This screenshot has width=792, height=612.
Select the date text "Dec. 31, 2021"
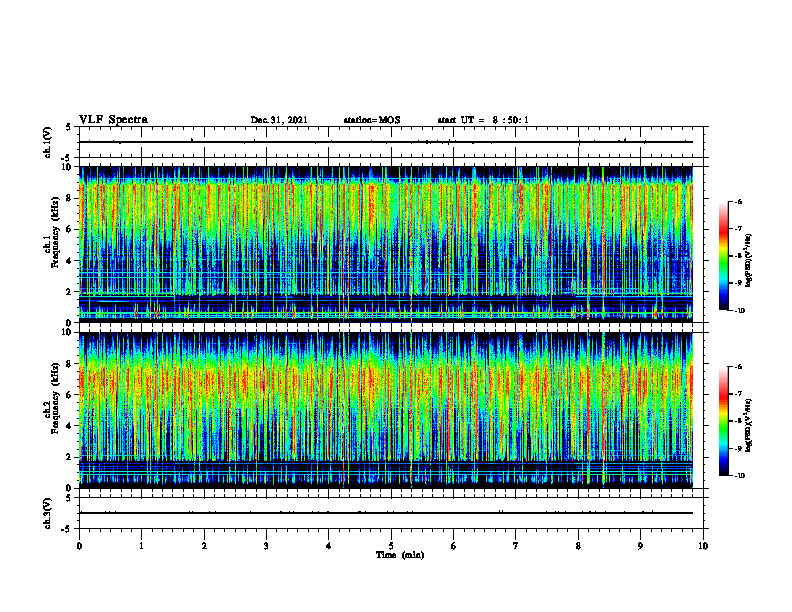(279, 120)
